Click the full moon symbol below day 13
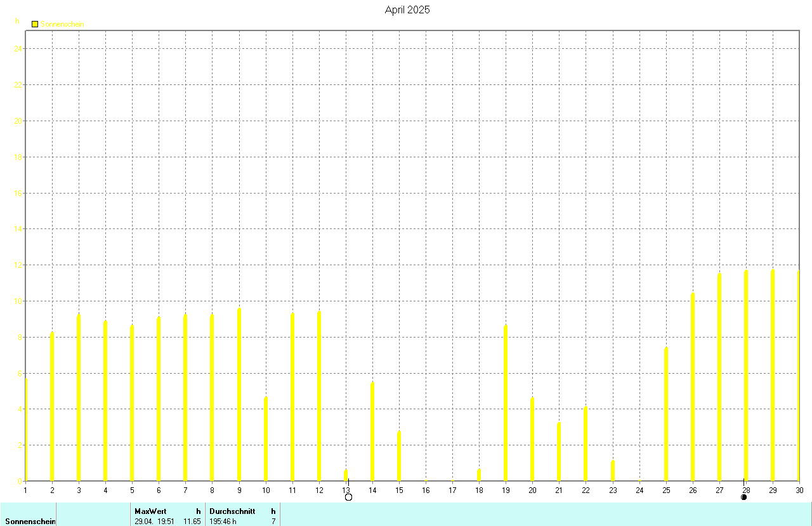 tap(348, 497)
